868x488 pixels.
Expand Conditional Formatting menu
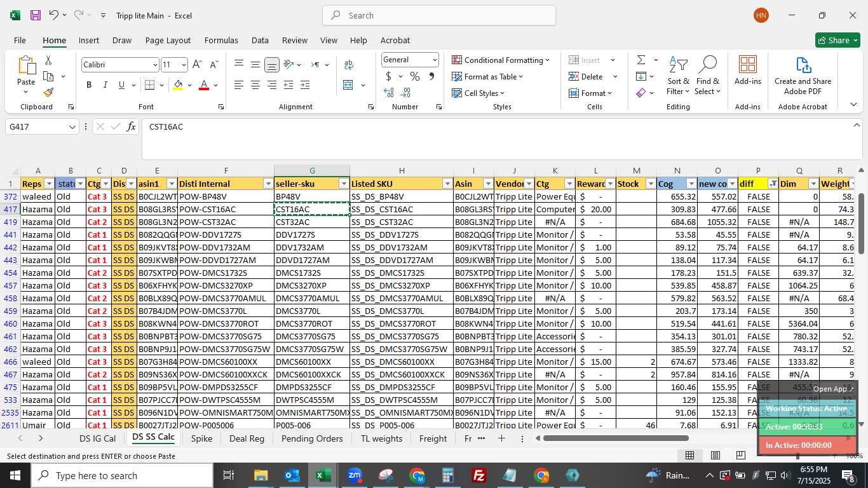(501, 60)
